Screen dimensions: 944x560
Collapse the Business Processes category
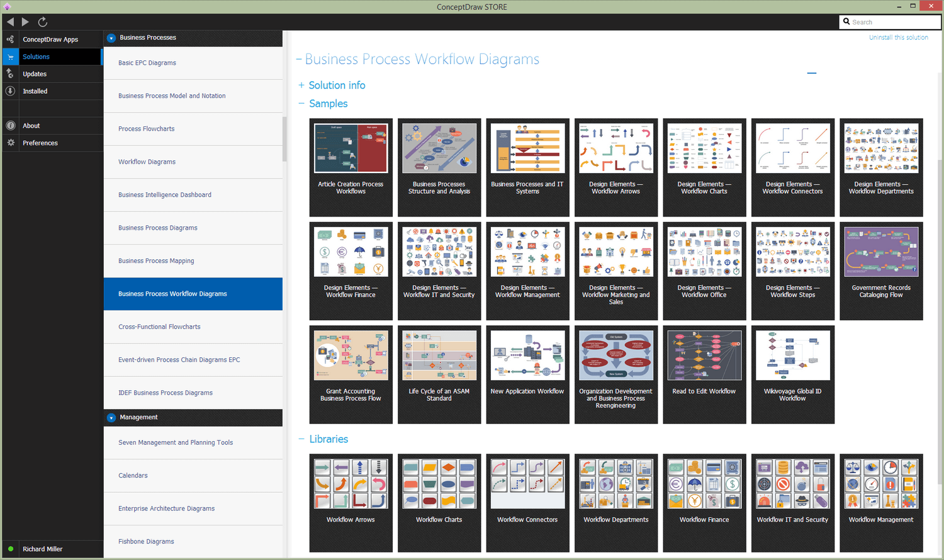click(111, 38)
